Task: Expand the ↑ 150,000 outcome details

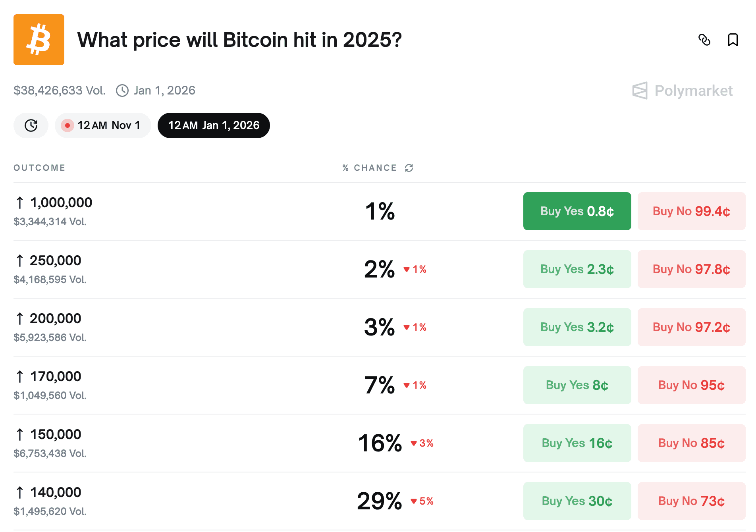Action: [x=56, y=435]
